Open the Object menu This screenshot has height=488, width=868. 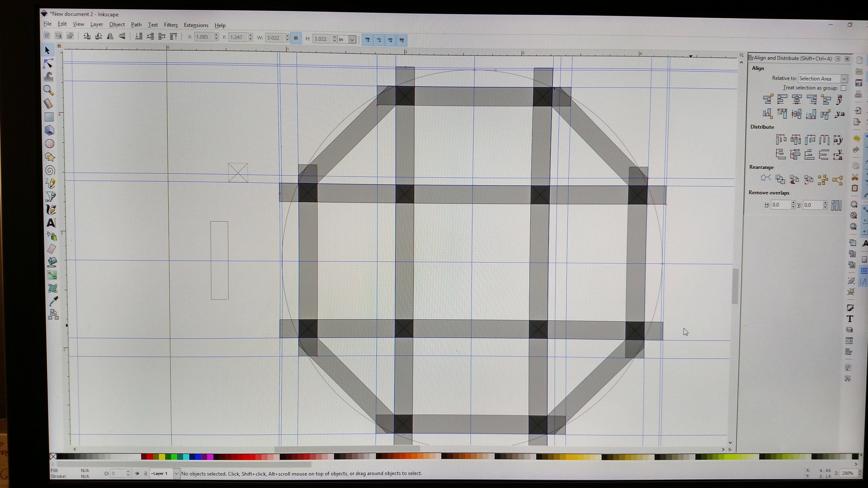tap(117, 25)
